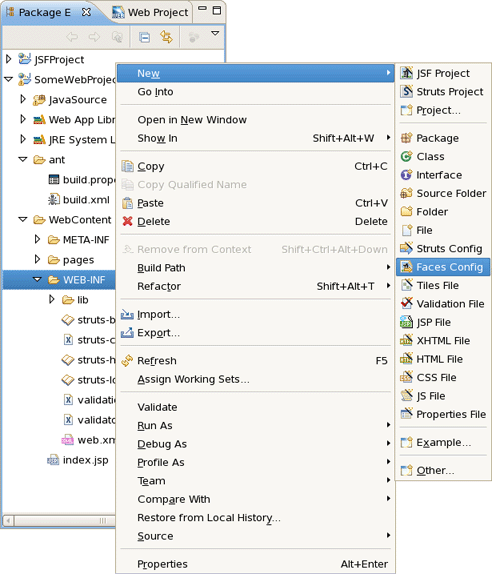
Task: Click the Validation File icon
Action: 406,303
